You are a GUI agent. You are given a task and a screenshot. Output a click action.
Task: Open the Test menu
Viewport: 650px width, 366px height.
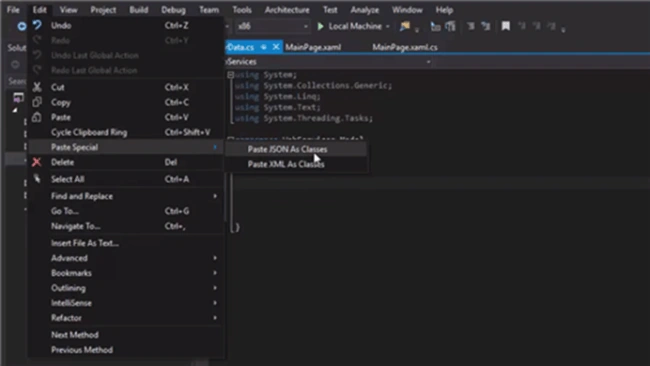pos(330,10)
